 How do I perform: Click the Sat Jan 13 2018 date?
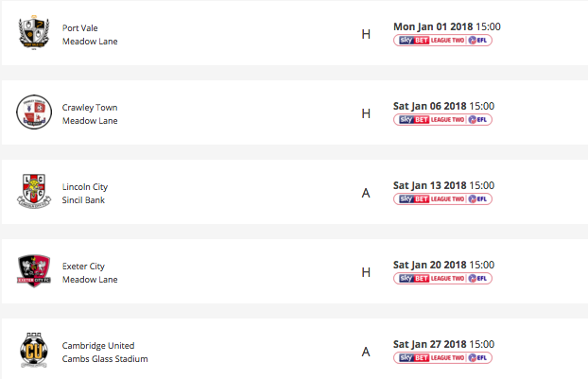(x=430, y=185)
